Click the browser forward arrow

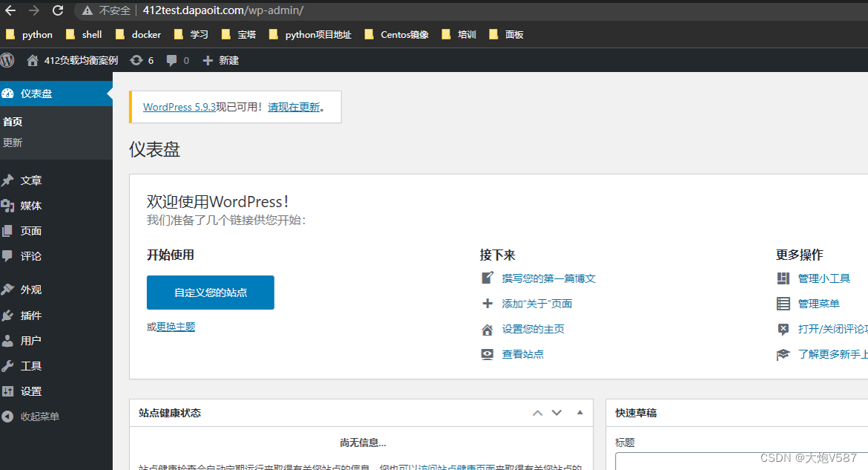coord(34,10)
